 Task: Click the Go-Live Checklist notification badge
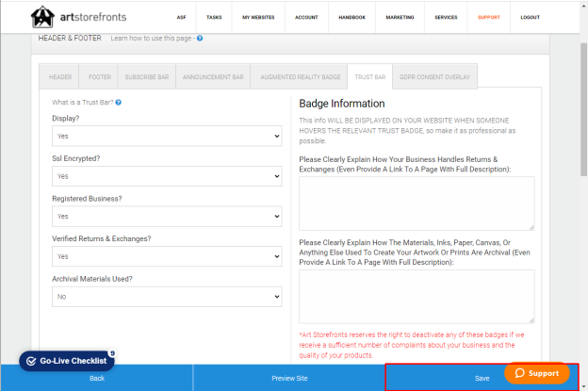[112, 353]
